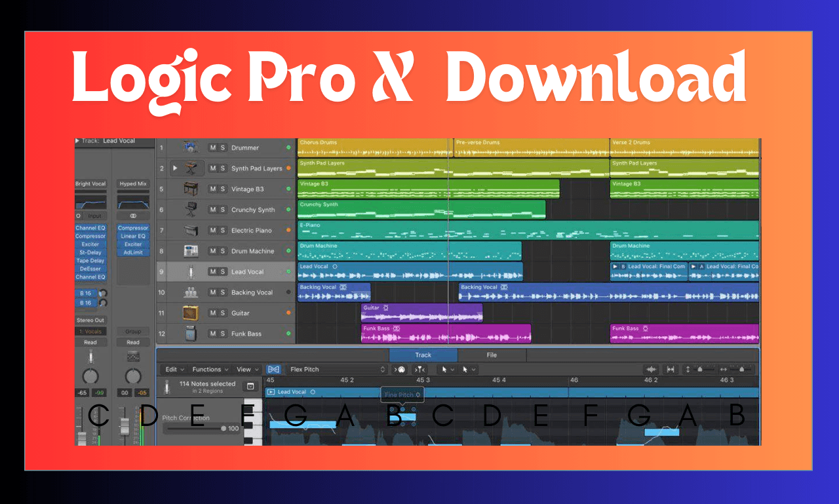
Task: Switch to the File tab
Action: pos(492,355)
